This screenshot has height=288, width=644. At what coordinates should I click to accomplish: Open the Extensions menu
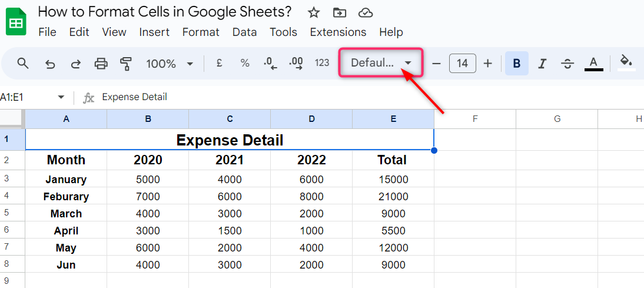(x=338, y=32)
